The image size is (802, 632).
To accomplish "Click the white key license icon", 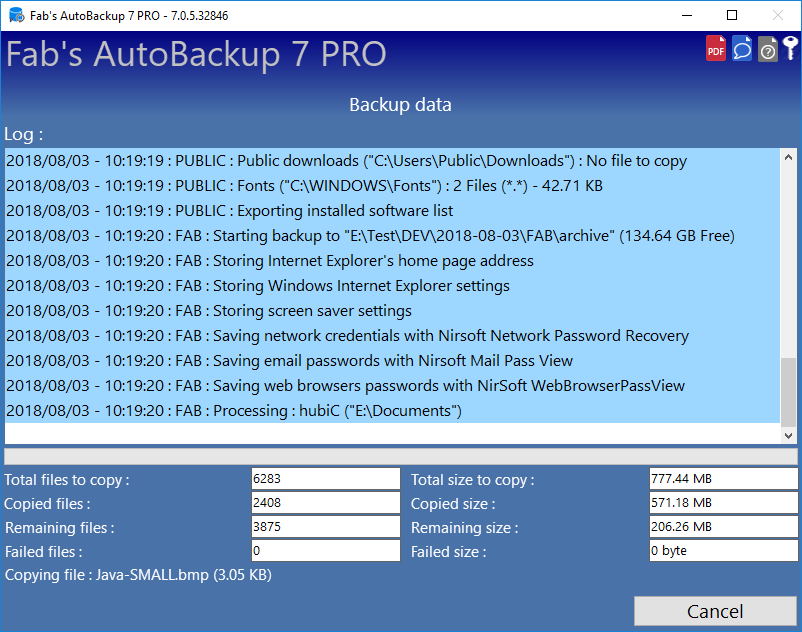I will [x=790, y=49].
